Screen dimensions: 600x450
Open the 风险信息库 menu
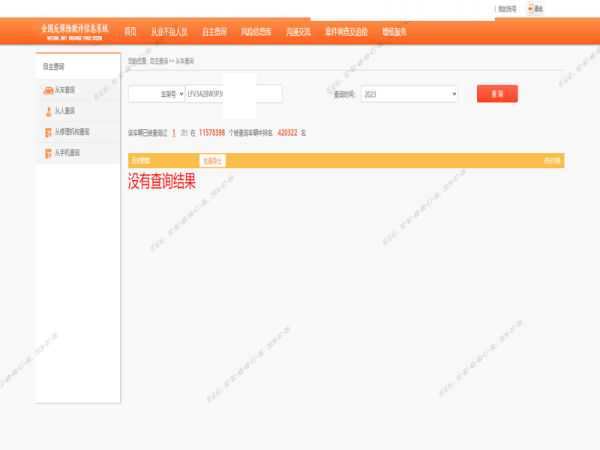[256, 32]
